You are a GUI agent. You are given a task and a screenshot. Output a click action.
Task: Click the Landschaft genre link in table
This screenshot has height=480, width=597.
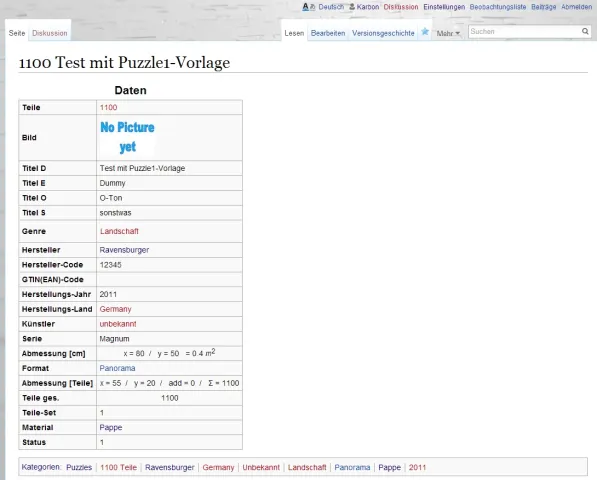pyautogui.click(x=119, y=231)
